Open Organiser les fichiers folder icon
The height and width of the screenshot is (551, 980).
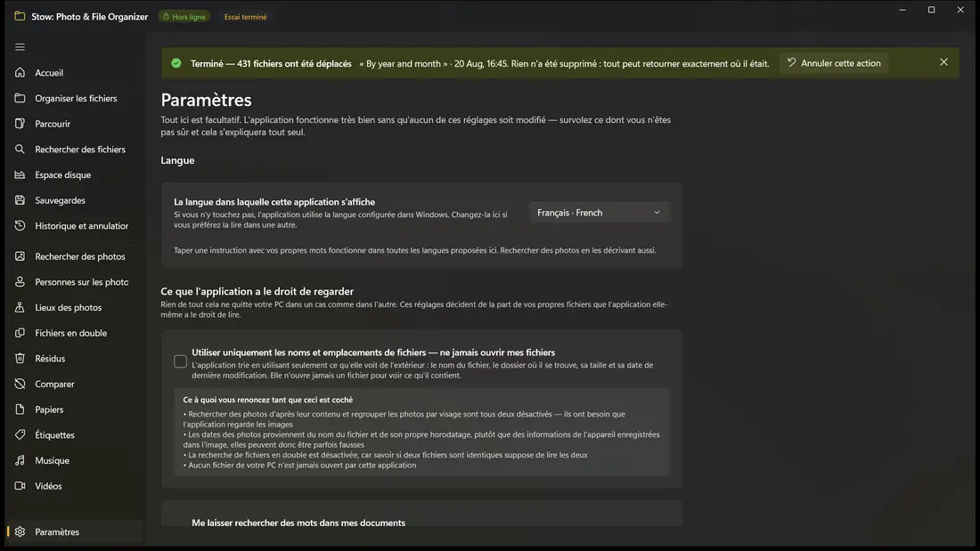tap(20, 98)
